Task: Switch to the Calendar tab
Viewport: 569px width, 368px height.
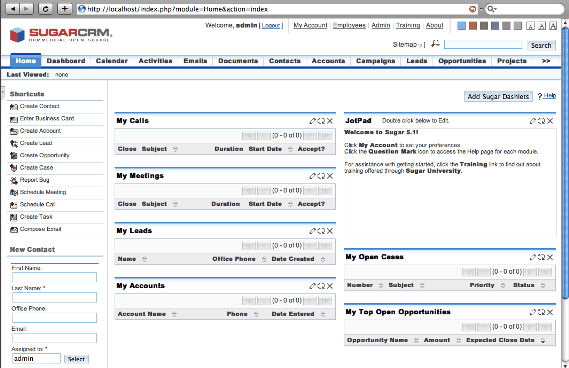Action: point(111,61)
